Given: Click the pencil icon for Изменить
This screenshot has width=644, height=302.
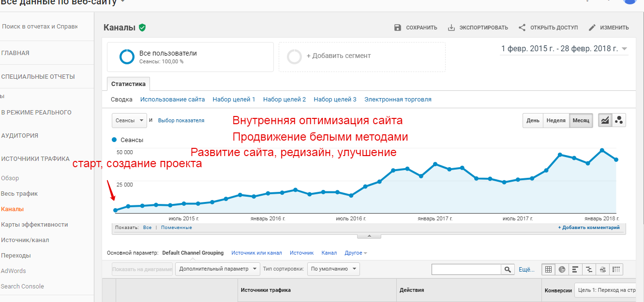Looking at the screenshot, I should pos(592,28).
